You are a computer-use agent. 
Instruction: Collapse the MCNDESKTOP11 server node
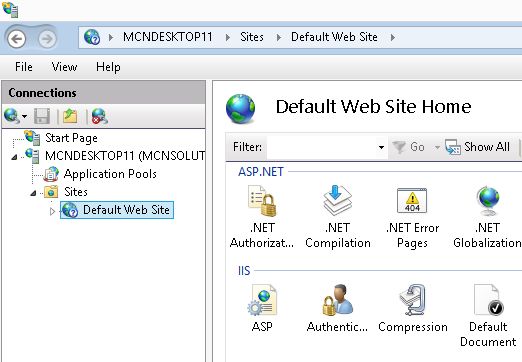(14, 157)
